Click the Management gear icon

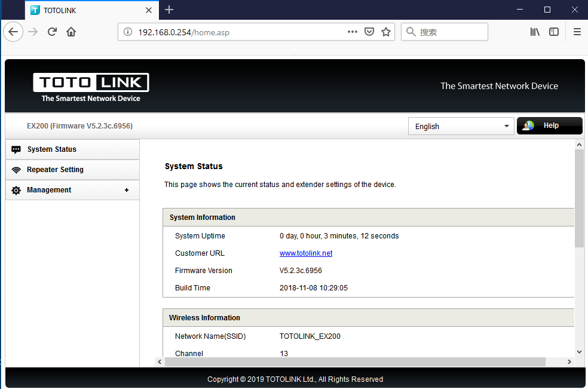point(16,190)
